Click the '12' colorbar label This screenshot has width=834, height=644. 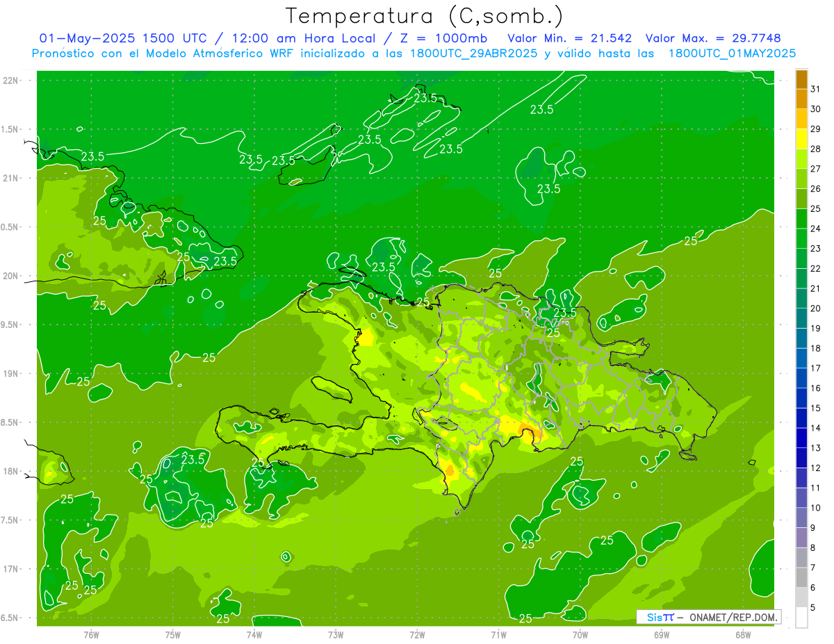coord(816,468)
